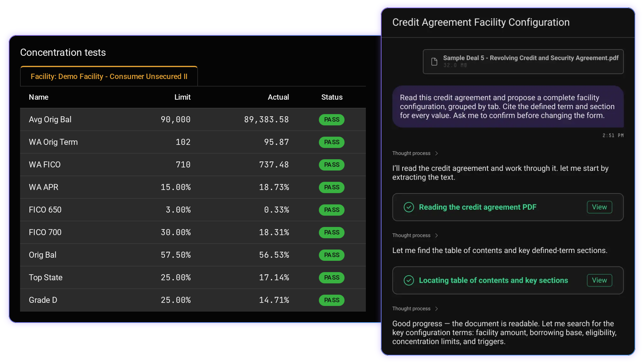Click checkmark icon beside Locating table of contents
Screen dimensions: 644x363
tap(408, 280)
